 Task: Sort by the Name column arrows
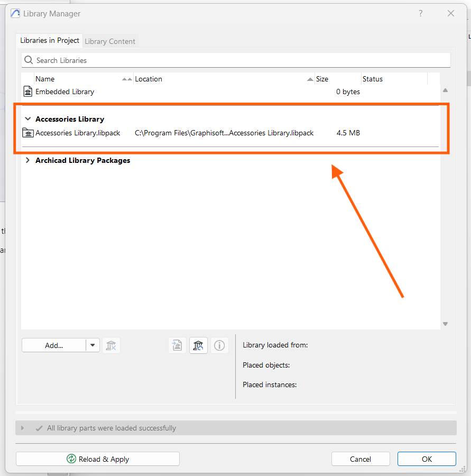click(127, 79)
